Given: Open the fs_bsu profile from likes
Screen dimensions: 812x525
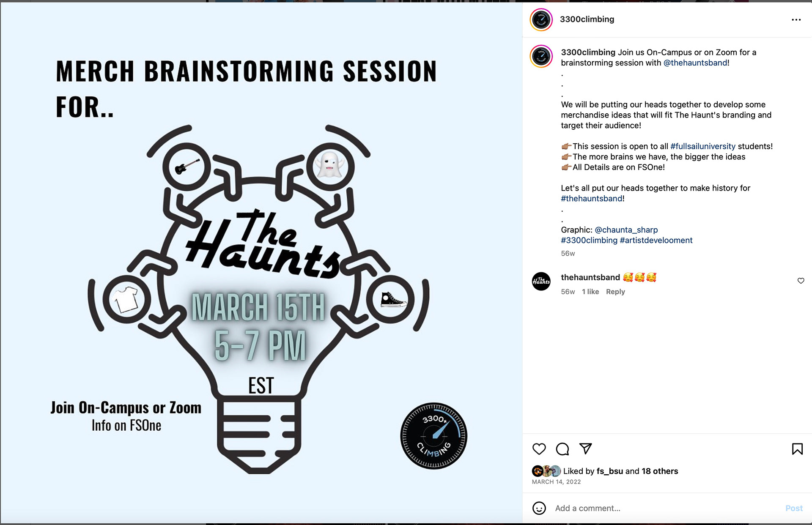Looking at the screenshot, I should [609, 471].
